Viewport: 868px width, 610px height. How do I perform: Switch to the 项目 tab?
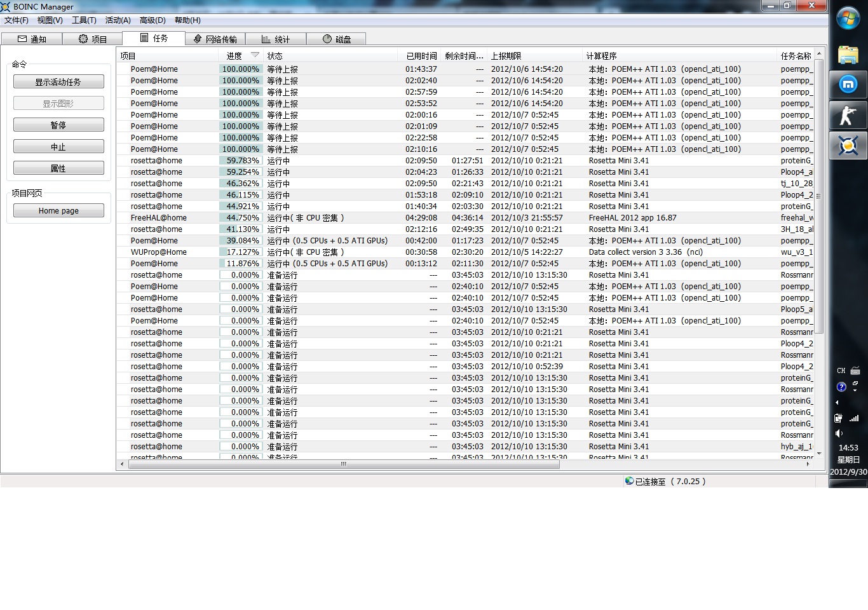click(93, 39)
